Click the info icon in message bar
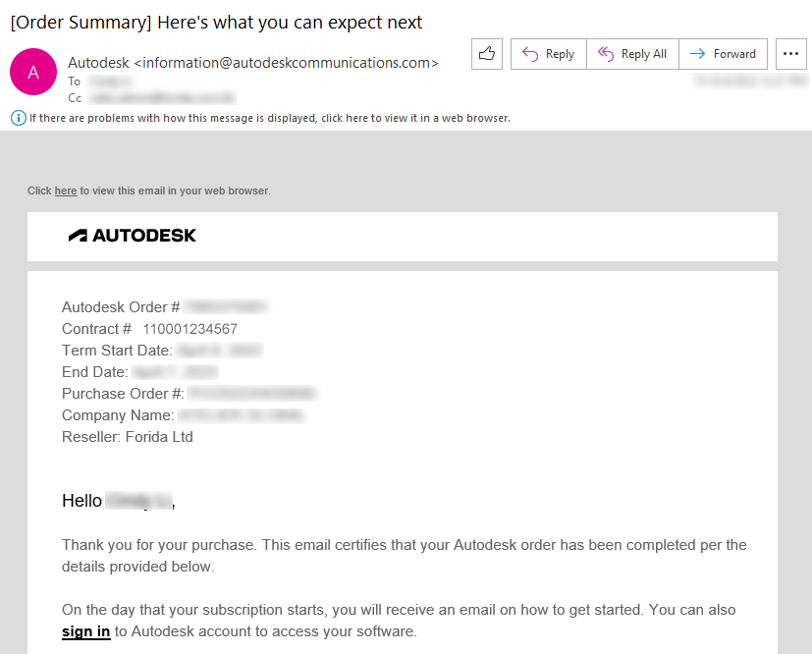This screenshot has width=812, height=654. pyautogui.click(x=18, y=118)
